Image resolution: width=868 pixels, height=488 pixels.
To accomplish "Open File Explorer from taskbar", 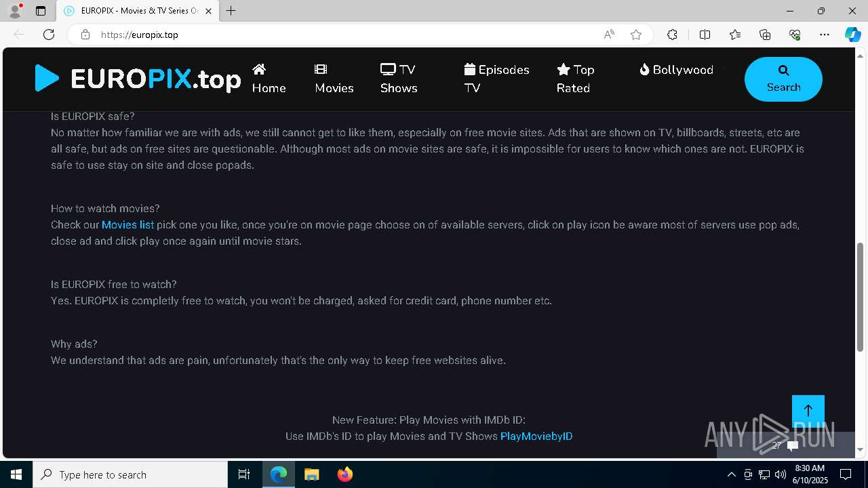I will point(312,474).
